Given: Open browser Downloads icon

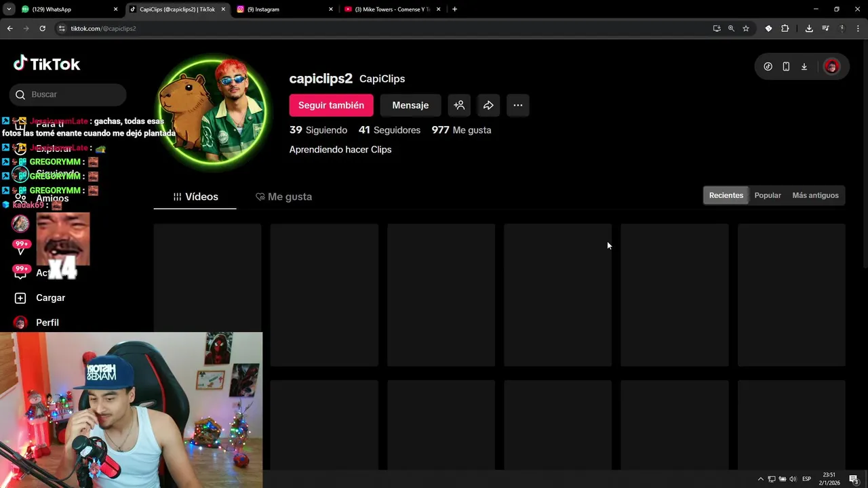Looking at the screenshot, I should [x=809, y=28].
